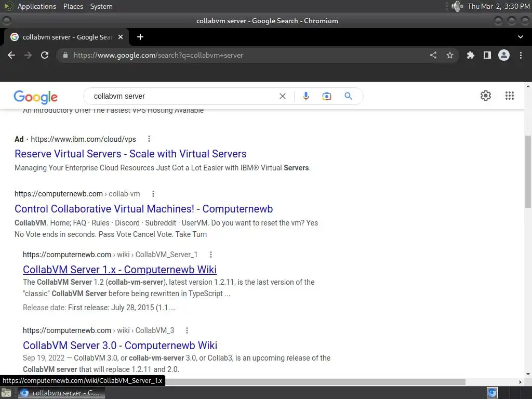Screen dimensions: 532x399
Task: Click the scrollbar up arrow
Action: (528, 87)
